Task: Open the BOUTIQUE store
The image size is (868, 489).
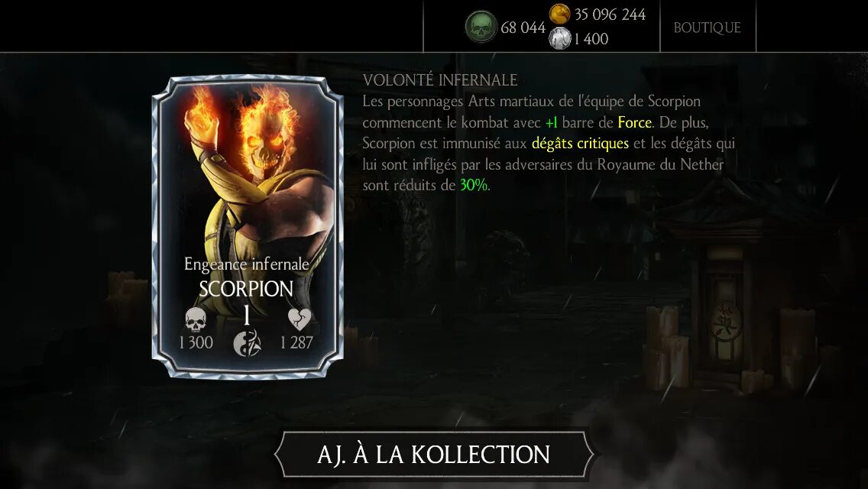Action: coord(707,28)
